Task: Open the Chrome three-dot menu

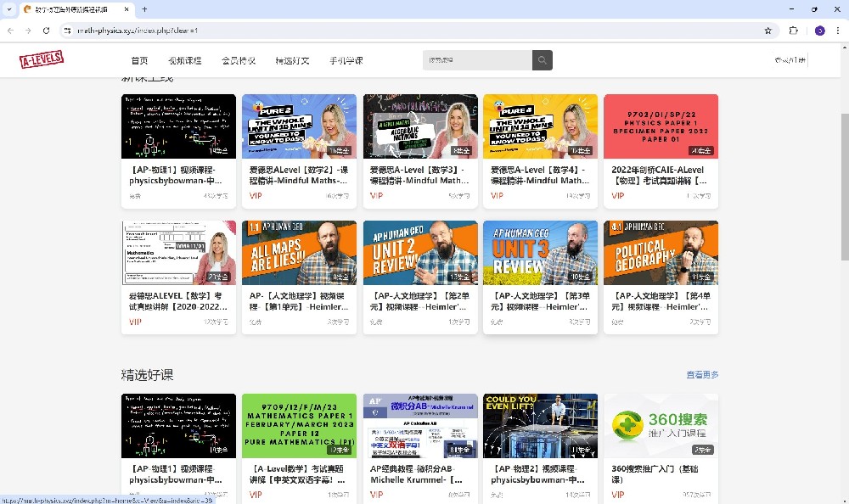Action: (837, 31)
